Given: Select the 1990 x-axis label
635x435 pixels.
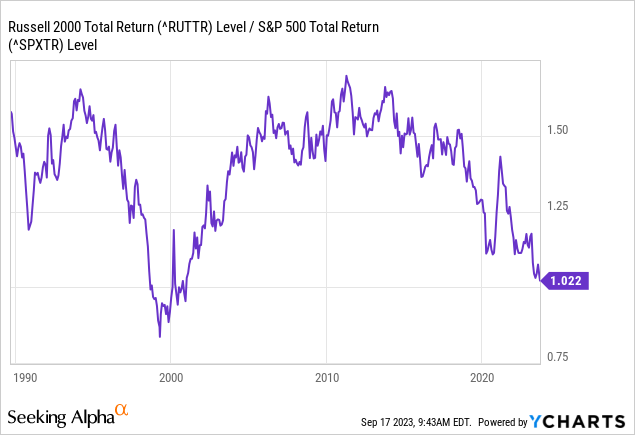Looking at the screenshot, I should 26,378.
